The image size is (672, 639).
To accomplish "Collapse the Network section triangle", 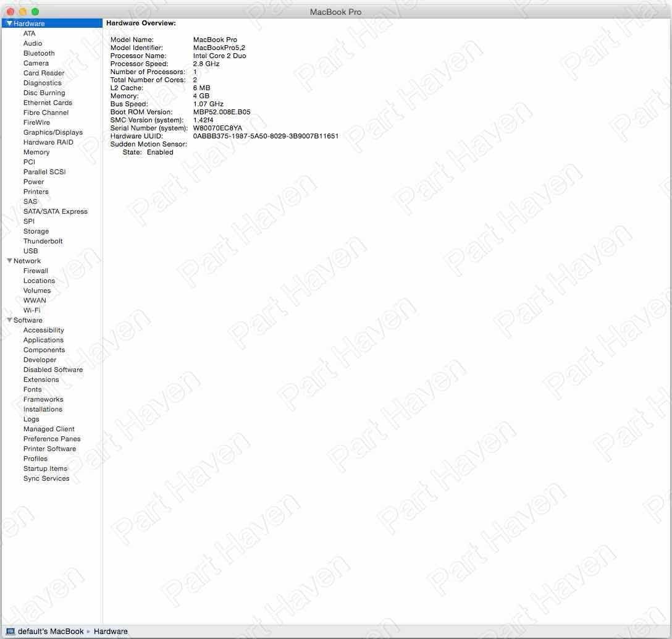I will pyautogui.click(x=9, y=261).
